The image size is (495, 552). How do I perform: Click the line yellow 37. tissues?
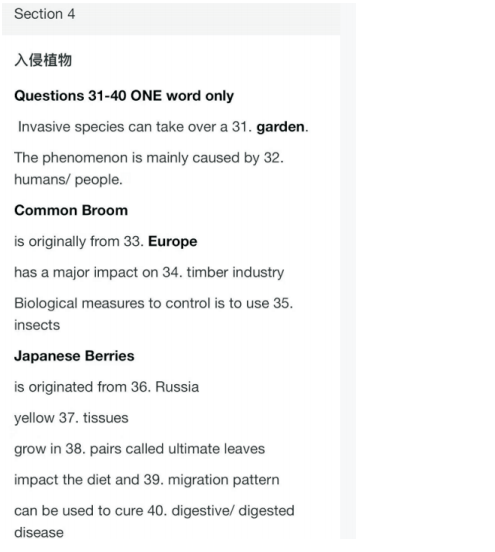(x=71, y=418)
